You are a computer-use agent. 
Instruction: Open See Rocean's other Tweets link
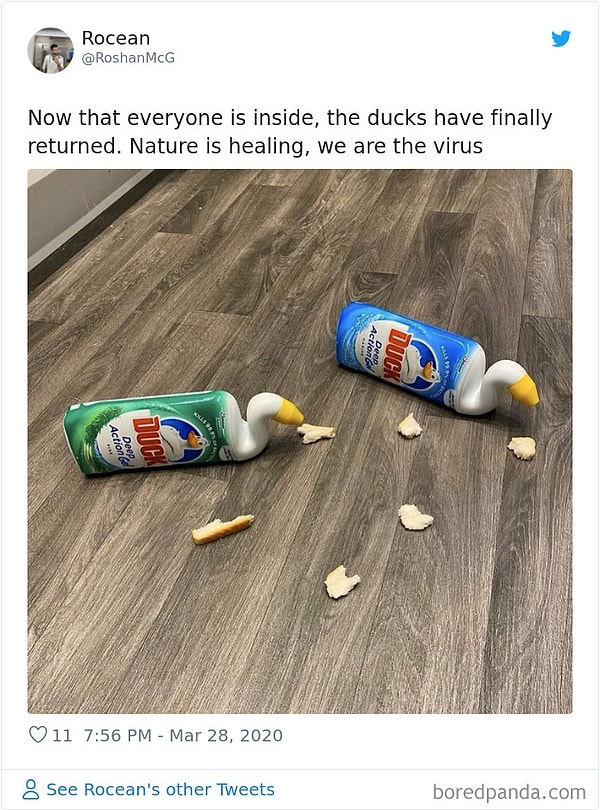point(160,789)
